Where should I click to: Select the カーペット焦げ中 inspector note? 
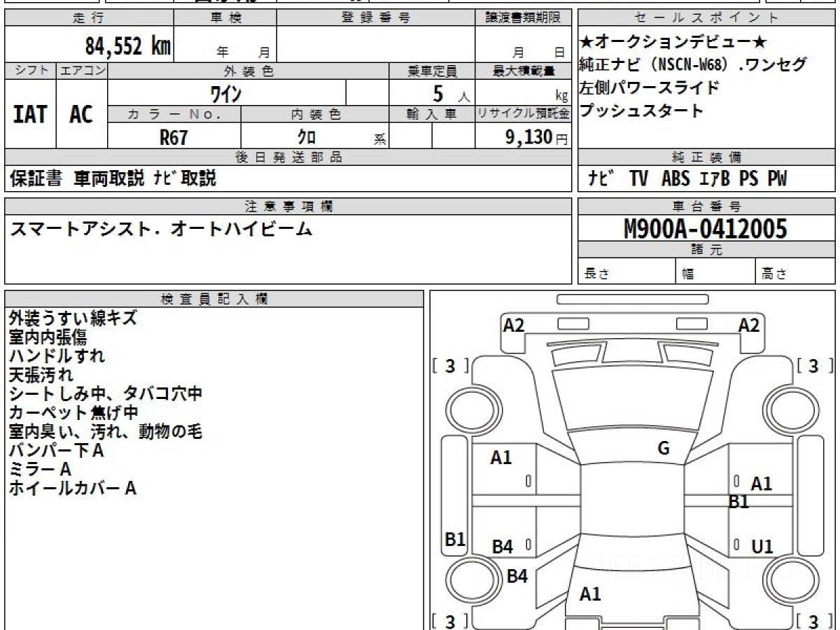[x=73, y=412]
